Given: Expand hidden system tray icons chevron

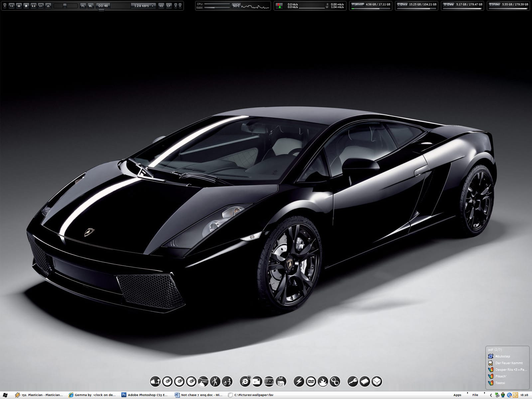Looking at the screenshot, I should pos(491,395).
